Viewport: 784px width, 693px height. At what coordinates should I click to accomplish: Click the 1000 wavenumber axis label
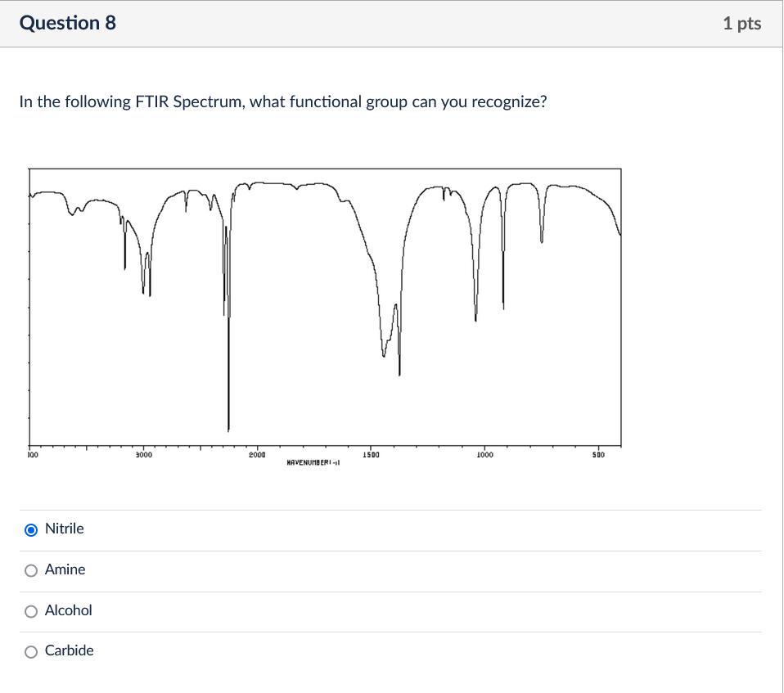(484, 456)
